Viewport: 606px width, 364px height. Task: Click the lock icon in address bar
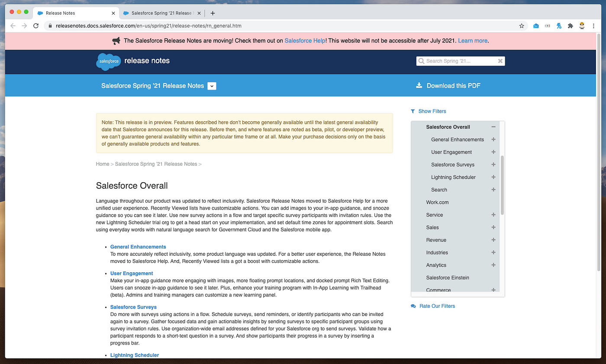pos(51,26)
